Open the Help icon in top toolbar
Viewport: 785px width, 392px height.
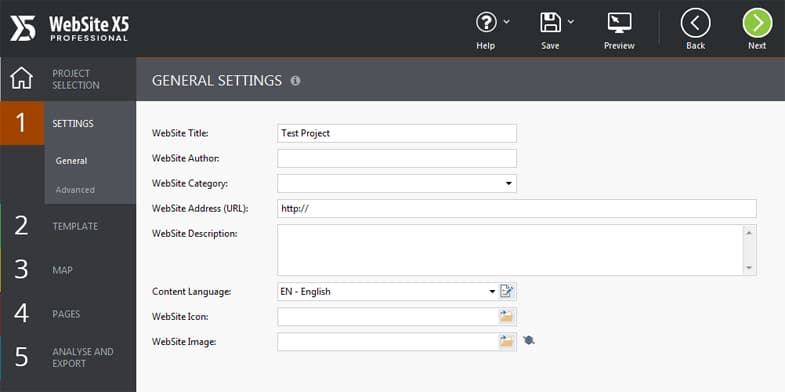(x=486, y=23)
